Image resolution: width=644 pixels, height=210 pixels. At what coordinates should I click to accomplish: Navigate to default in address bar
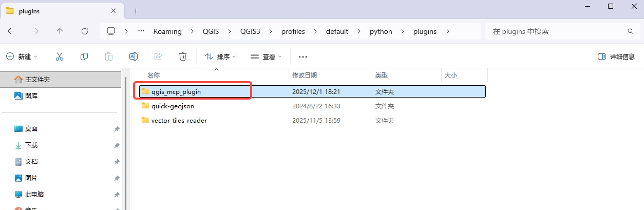pyautogui.click(x=337, y=31)
